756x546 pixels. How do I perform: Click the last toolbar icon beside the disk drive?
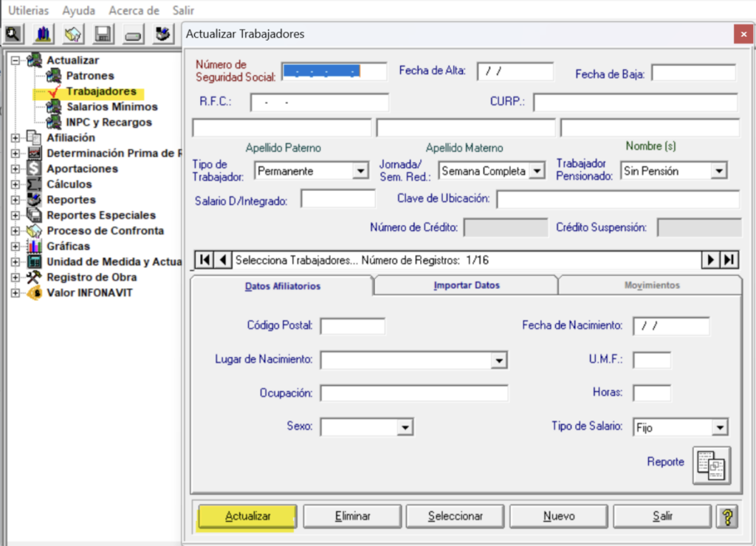[x=162, y=34]
